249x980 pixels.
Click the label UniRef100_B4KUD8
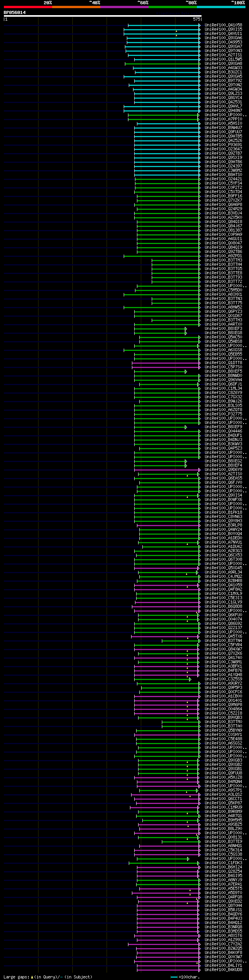(223, 970)
